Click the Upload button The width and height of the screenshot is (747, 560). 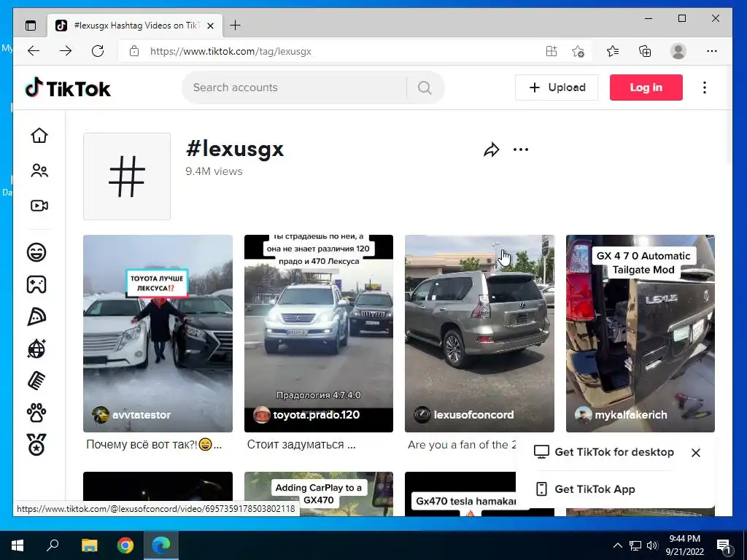tap(557, 87)
